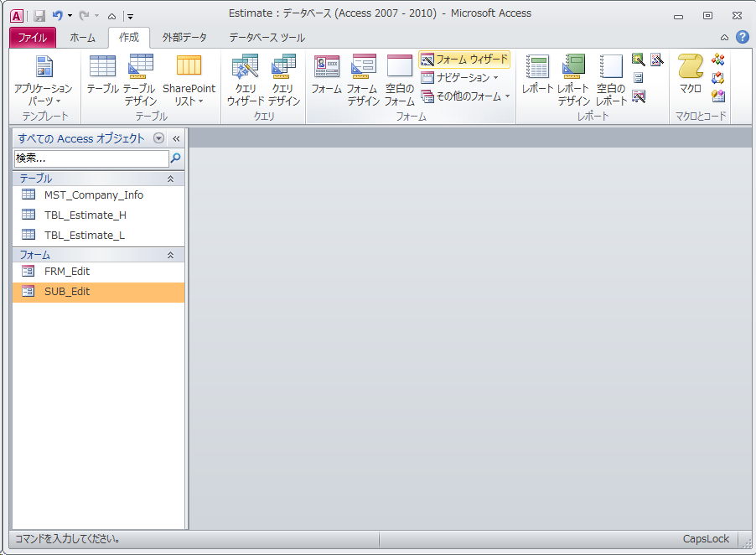Create a new Table
This screenshot has width=756, height=555.
coord(103,74)
